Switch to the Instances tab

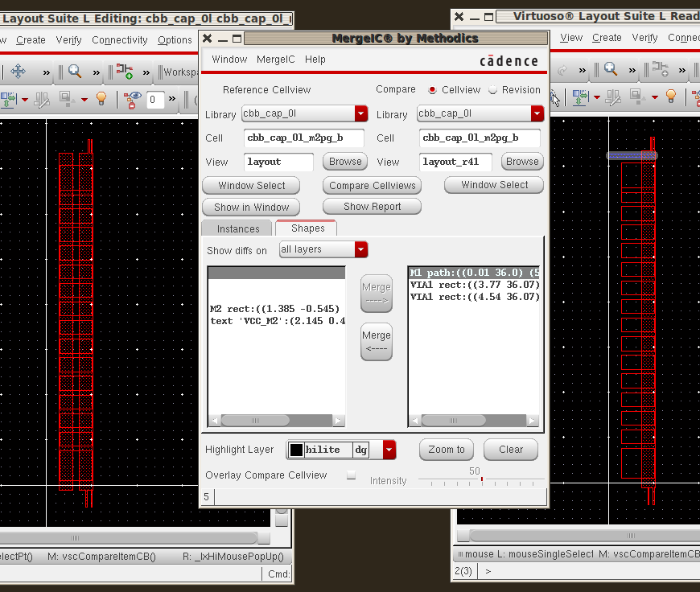[x=238, y=229]
